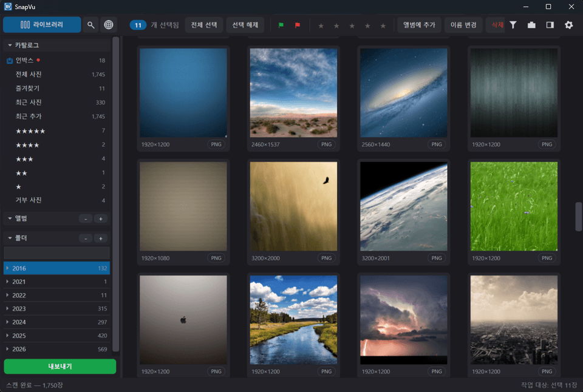Viewport: 583px width, 392px height.
Task: Switch to the 라이브러리 library tab
Action: point(42,24)
